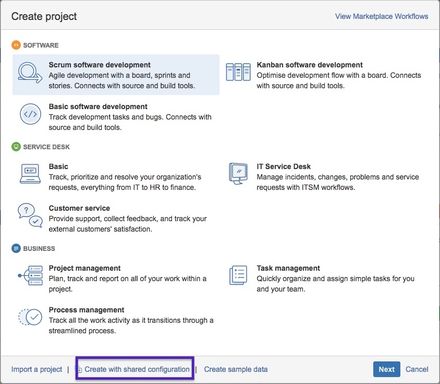Click the orange Software category icon
This screenshot has width=440, height=384.
pos(16,45)
